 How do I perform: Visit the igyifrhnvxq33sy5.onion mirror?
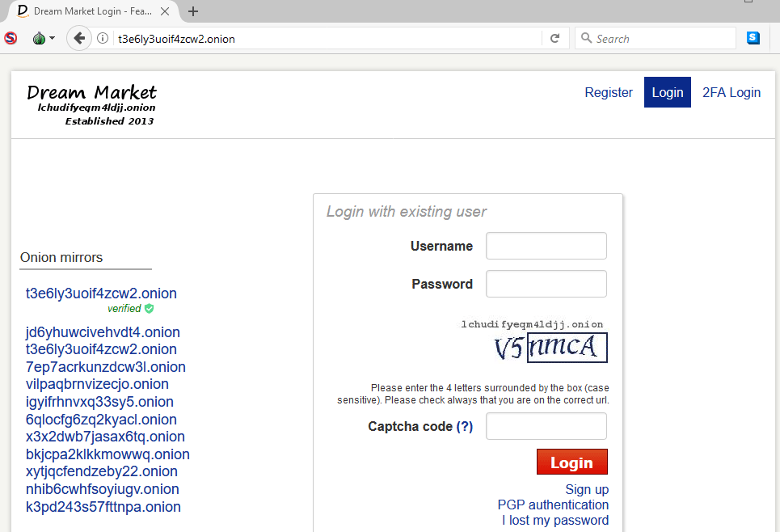[99, 402]
